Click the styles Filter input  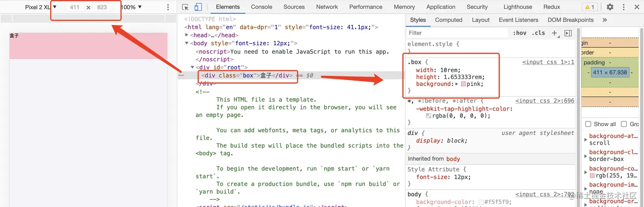click(457, 33)
